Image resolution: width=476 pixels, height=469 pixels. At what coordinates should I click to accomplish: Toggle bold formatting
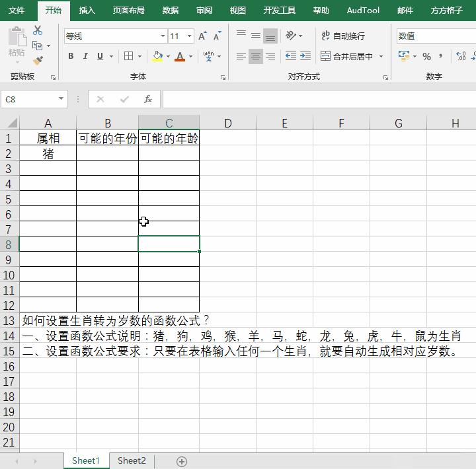tap(71, 56)
